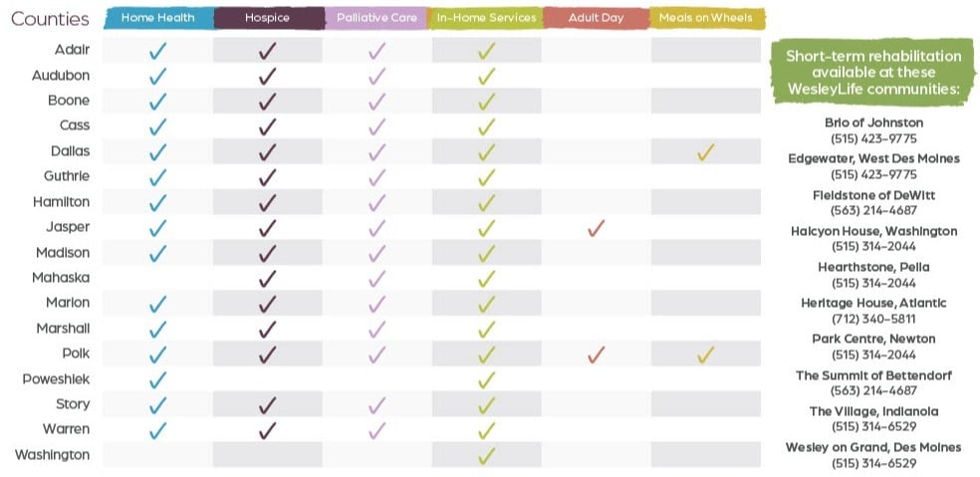
Task: Click the Story Palliative Care checkmark
Action: [x=376, y=404]
